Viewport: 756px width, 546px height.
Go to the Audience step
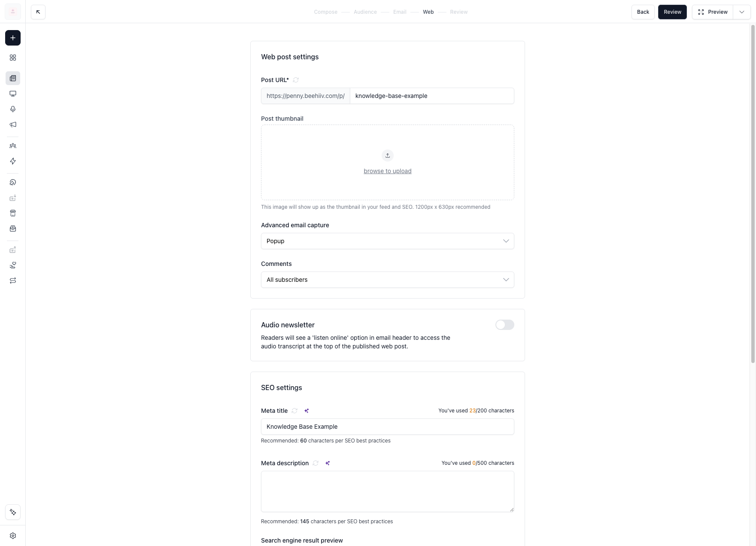point(365,12)
